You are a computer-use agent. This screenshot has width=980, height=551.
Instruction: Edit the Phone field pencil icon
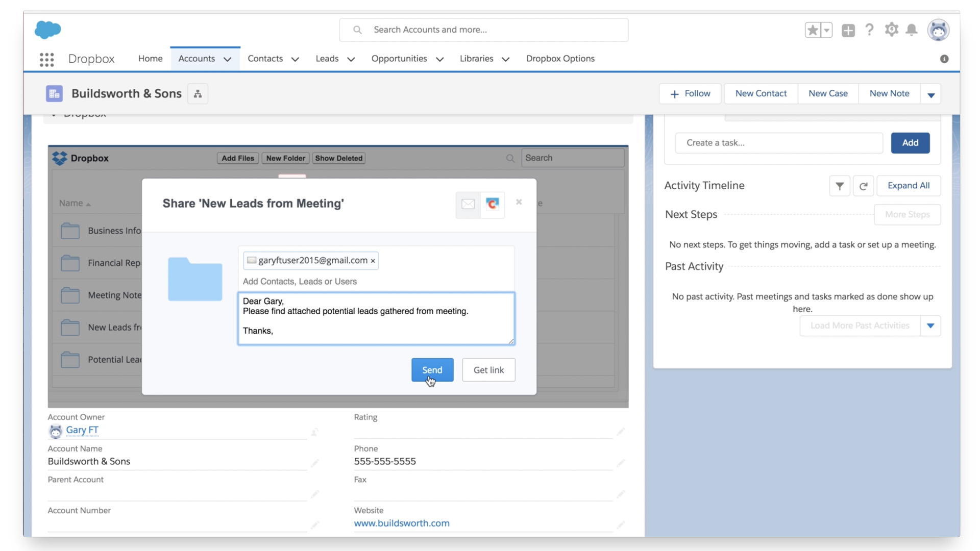(x=621, y=463)
